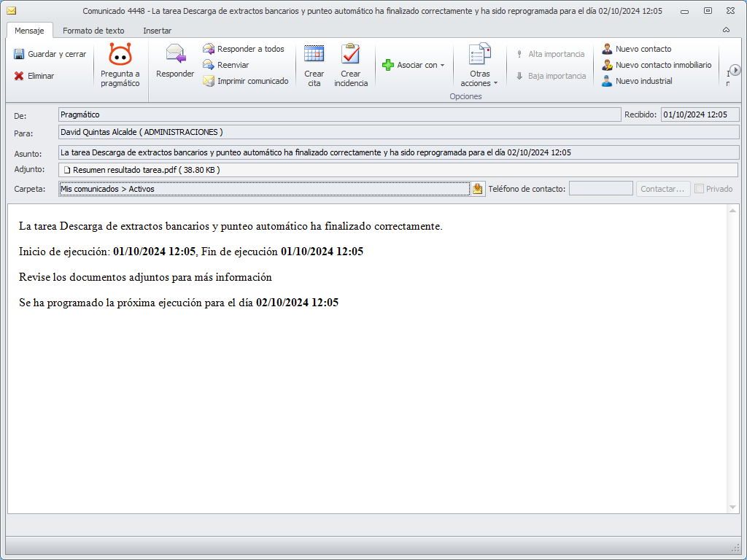Viewport: 747px width, 560px height.
Task: Click Nuevo contacto
Action: click(x=636, y=49)
